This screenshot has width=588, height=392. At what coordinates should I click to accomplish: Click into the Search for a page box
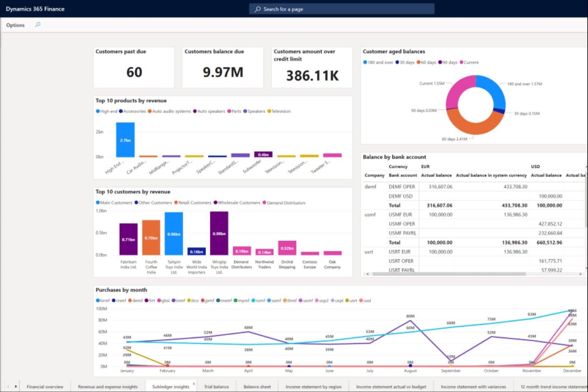point(341,9)
